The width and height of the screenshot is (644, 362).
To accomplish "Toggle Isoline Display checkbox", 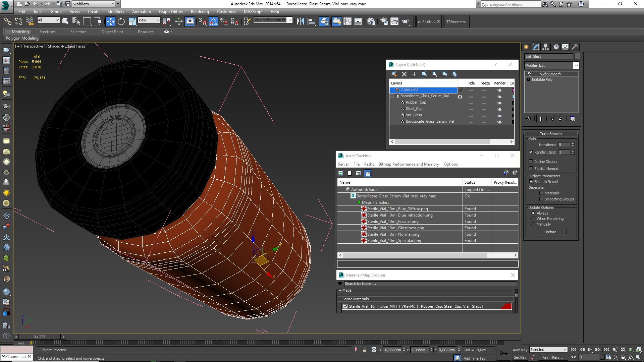I will point(531,162).
